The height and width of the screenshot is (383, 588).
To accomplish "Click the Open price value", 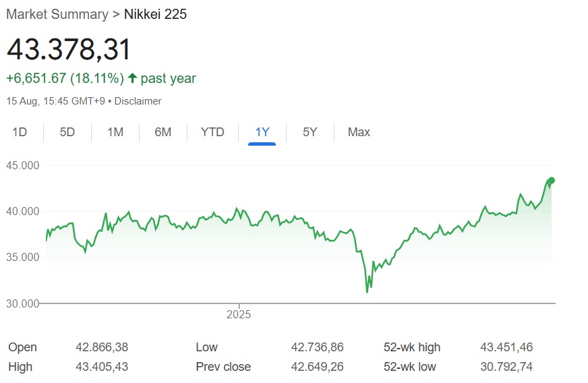I will pyautogui.click(x=102, y=347).
